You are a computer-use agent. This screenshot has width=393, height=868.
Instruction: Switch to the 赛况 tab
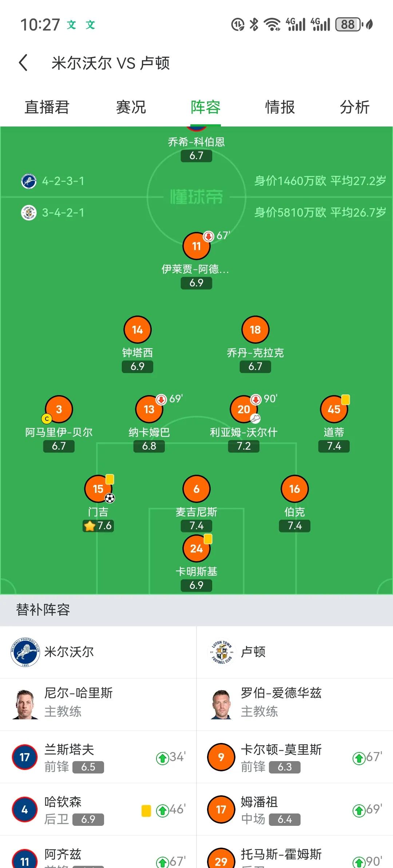click(x=131, y=107)
